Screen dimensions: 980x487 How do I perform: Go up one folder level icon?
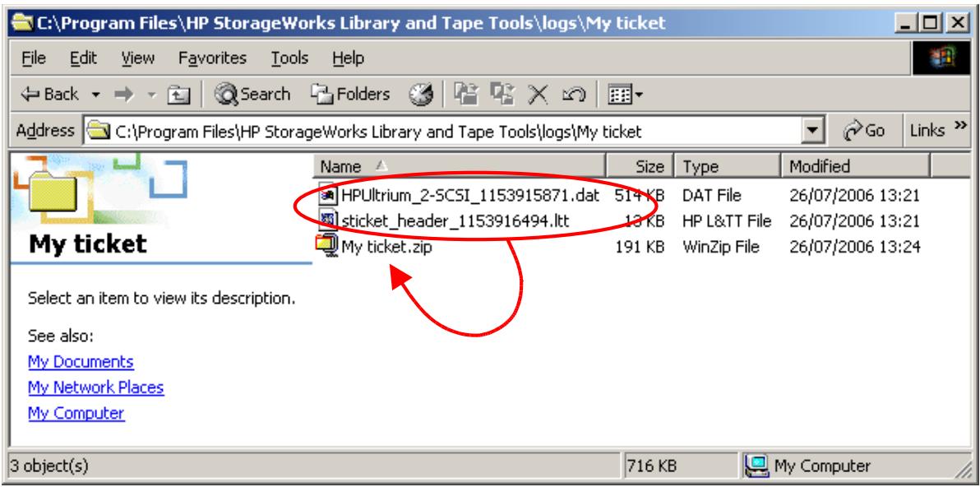click(x=178, y=95)
